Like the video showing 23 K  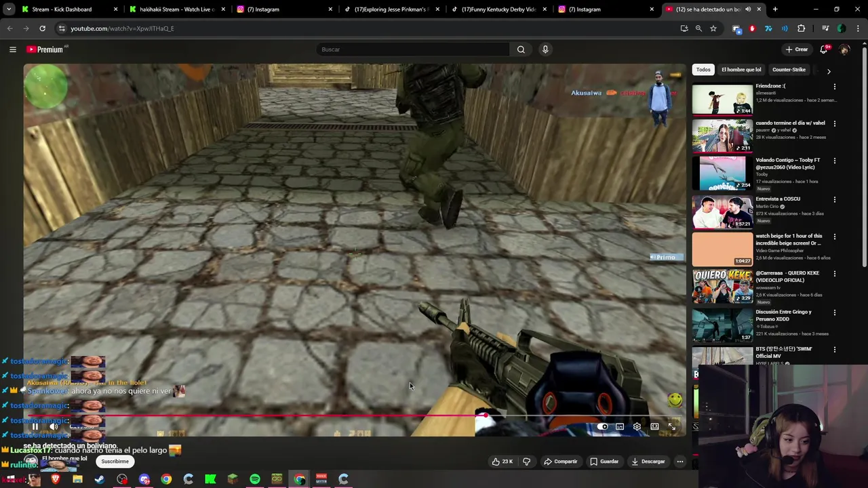pyautogui.click(x=502, y=462)
